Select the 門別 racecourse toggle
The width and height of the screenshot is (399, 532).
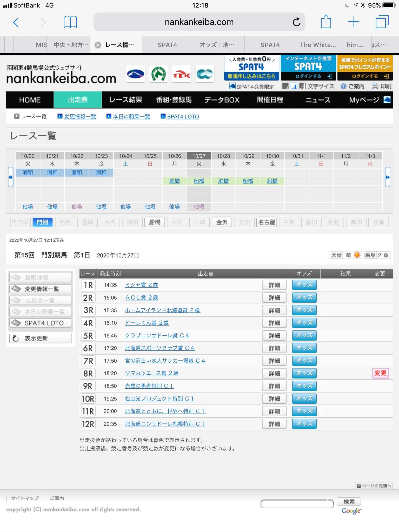click(42, 222)
